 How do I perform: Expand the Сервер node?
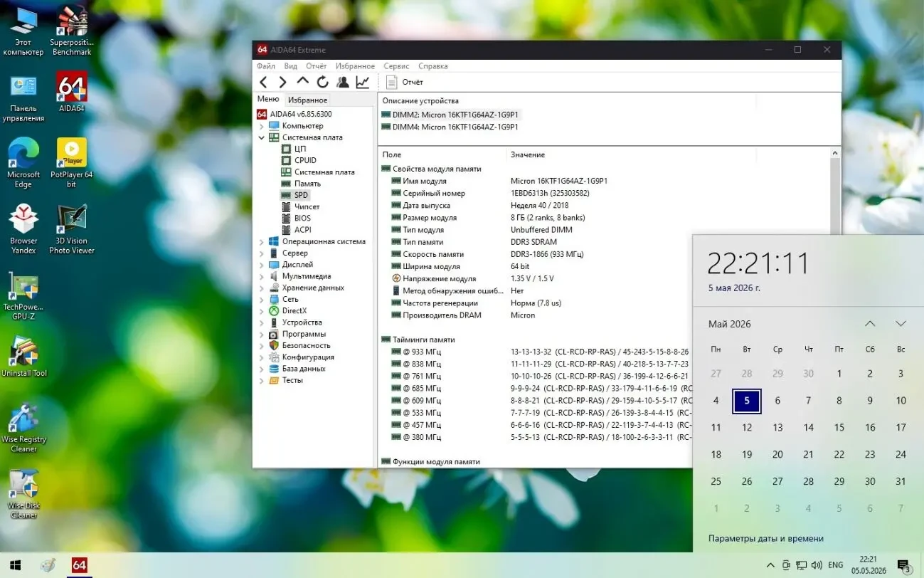[261, 253]
